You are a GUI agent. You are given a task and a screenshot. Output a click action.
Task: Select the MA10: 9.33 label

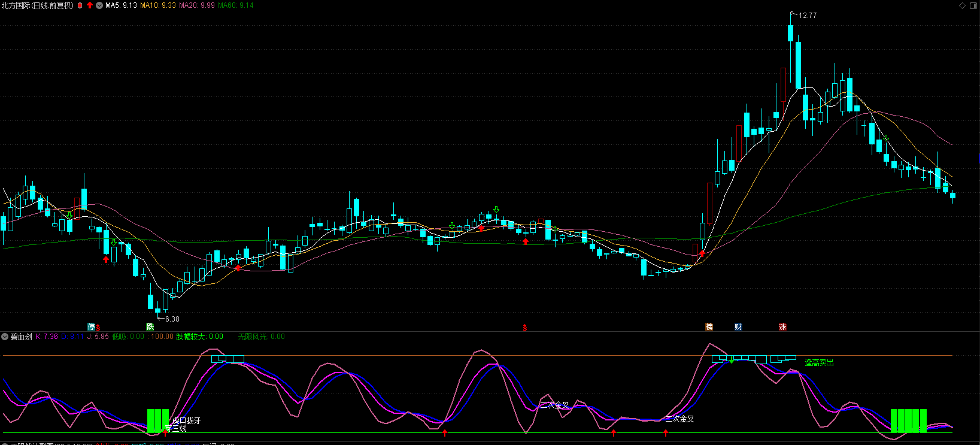[x=158, y=5]
